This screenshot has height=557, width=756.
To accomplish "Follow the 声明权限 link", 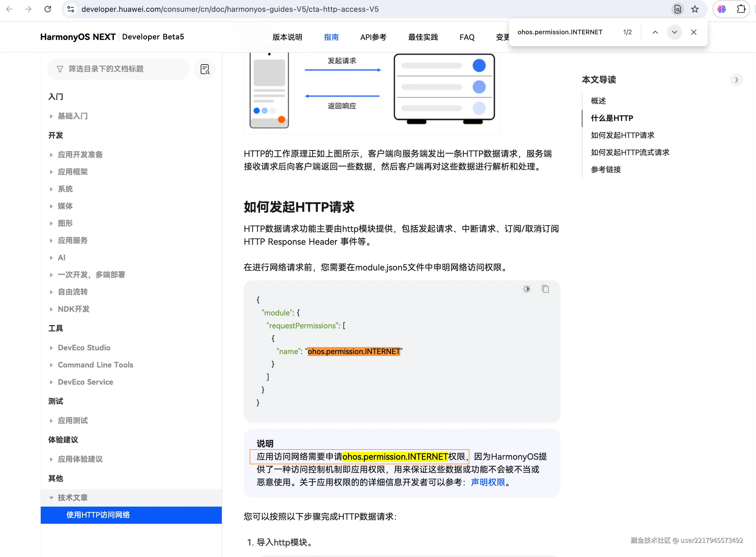I will [488, 482].
